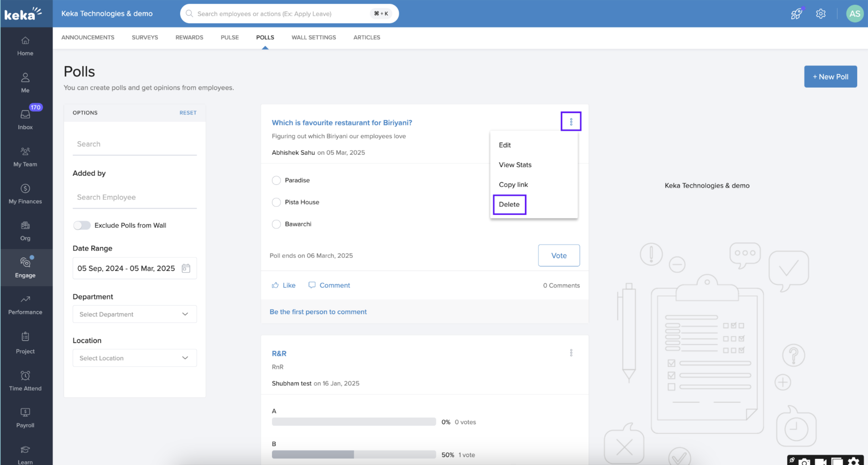Toggle Exclude Polls from Wall switch

point(82,225)
